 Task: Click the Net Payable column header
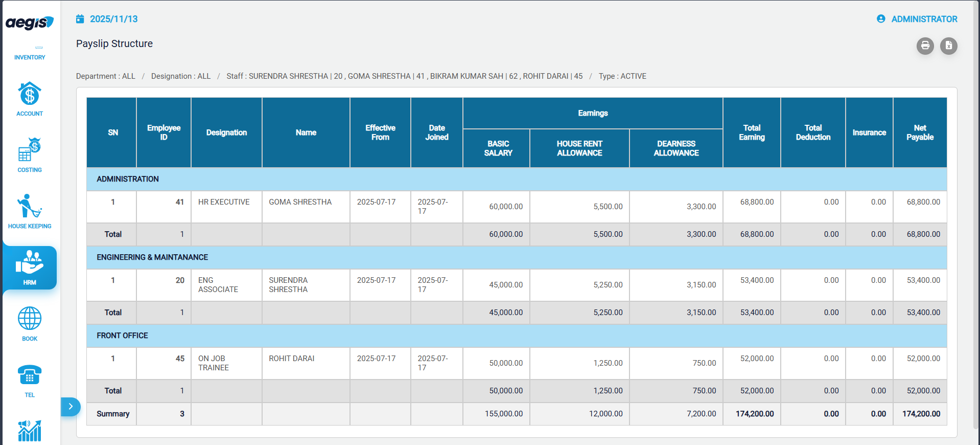coord(920,132)
